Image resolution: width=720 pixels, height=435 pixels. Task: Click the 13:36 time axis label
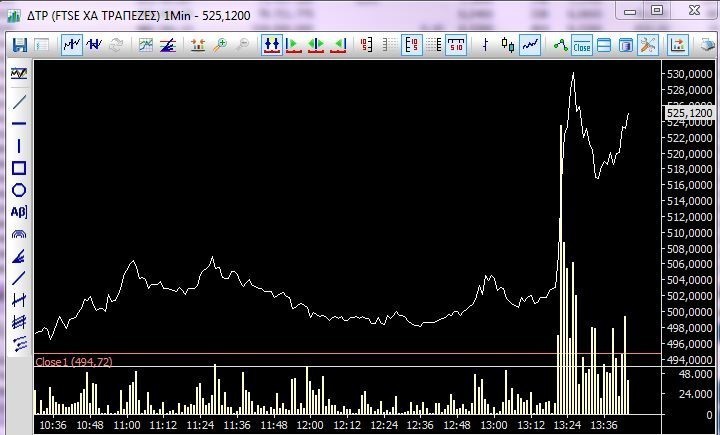click(604, 425)
